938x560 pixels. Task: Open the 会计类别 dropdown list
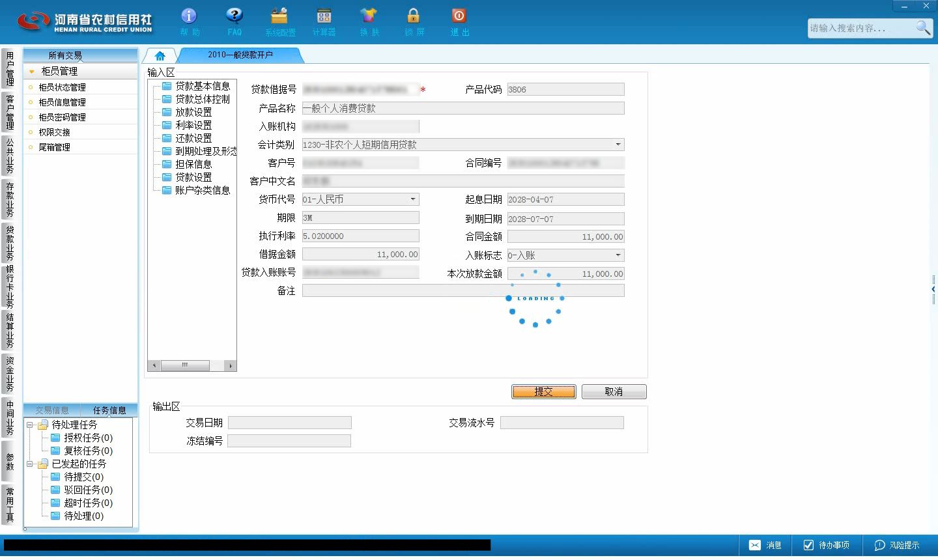point(618,145)
